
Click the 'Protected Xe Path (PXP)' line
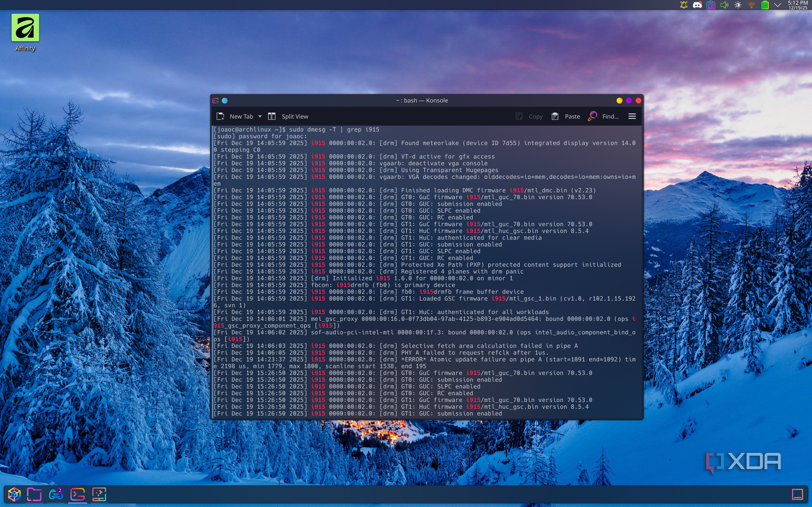[x=417, y=265]
